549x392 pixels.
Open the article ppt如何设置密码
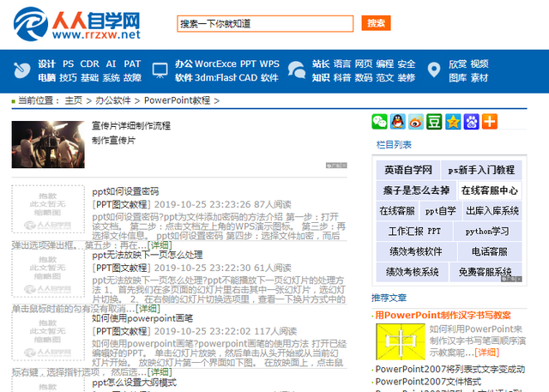coord(126,192)
